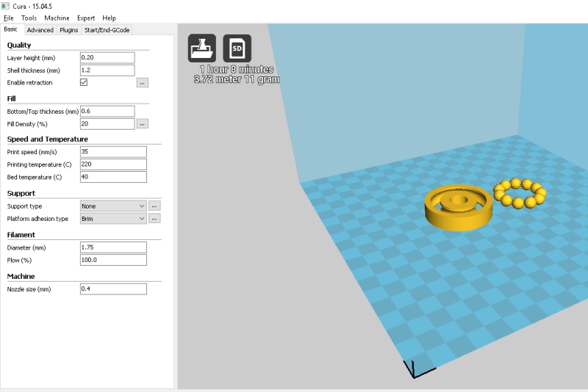Click the Quality section heading
This screenshot has height=392, width=588.
coord(19,45)
